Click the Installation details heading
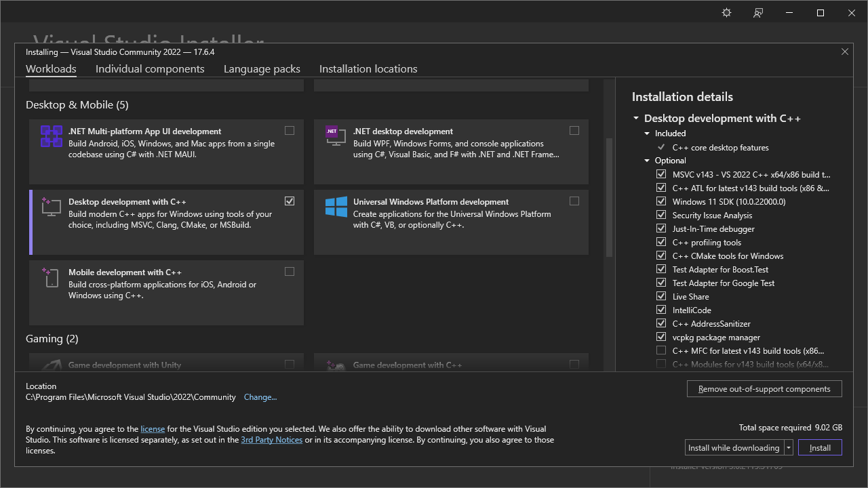 [682, 97]
